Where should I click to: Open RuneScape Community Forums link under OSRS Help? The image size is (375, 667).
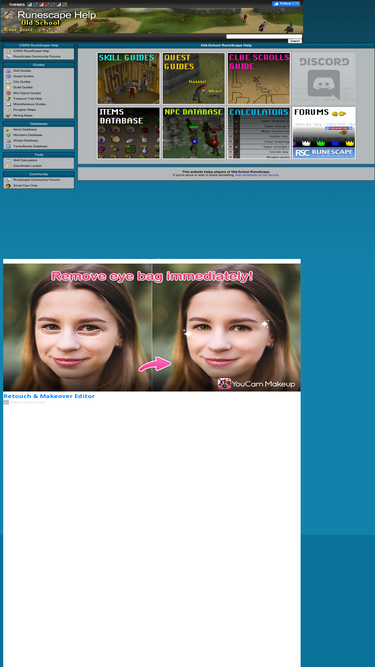click(x=37, y=57)
